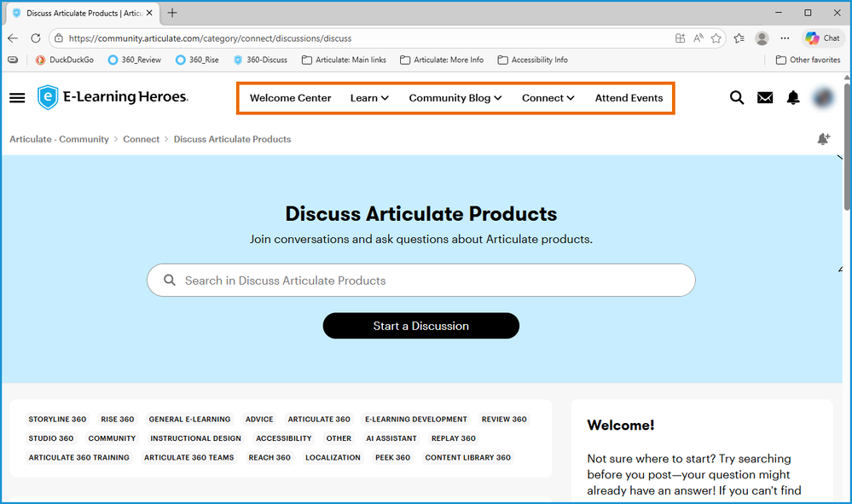Open Copilot Chat button

[x=823, y=38]
